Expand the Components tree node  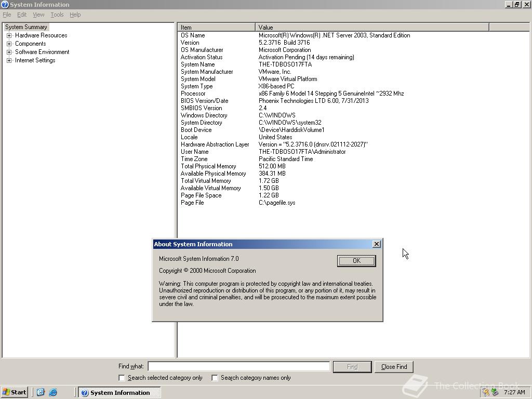(9, 44)
